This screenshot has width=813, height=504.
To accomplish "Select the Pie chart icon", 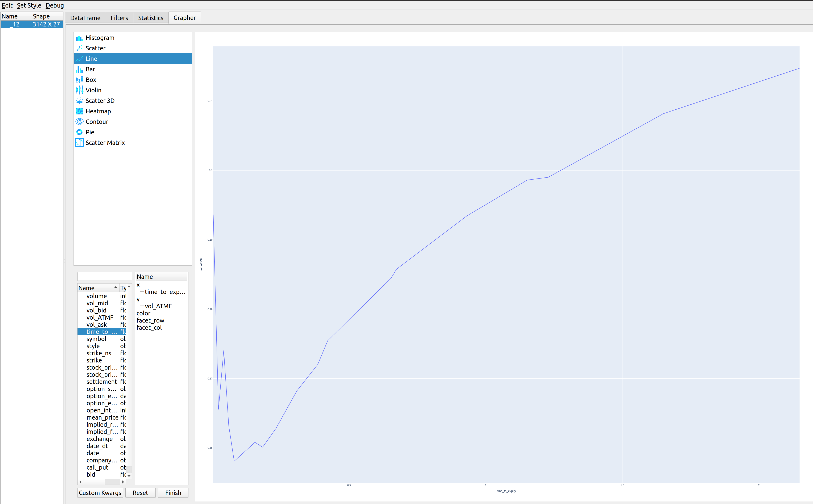I will pyautogui.click(x=79, y=132).
